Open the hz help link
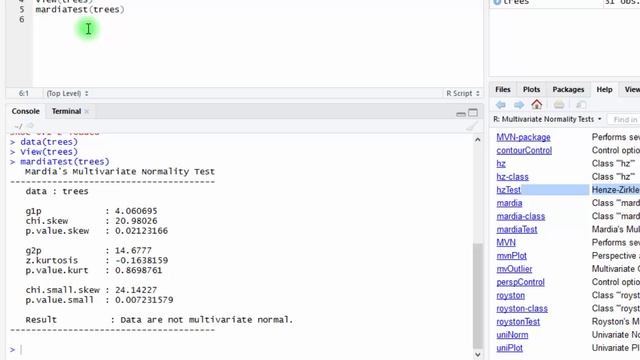The image size is (640, 360). [x=501, y=164]
